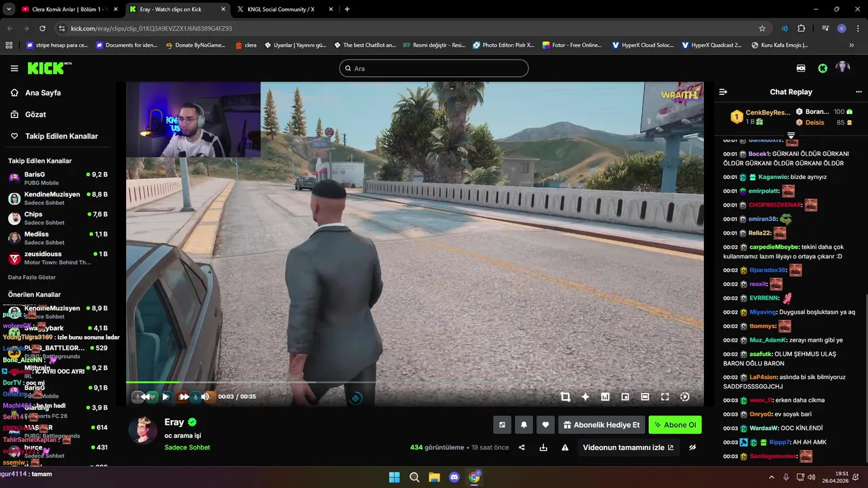Go to Ana Sayfa
Viewport: 868px width, 488px height.
(43, 93)
